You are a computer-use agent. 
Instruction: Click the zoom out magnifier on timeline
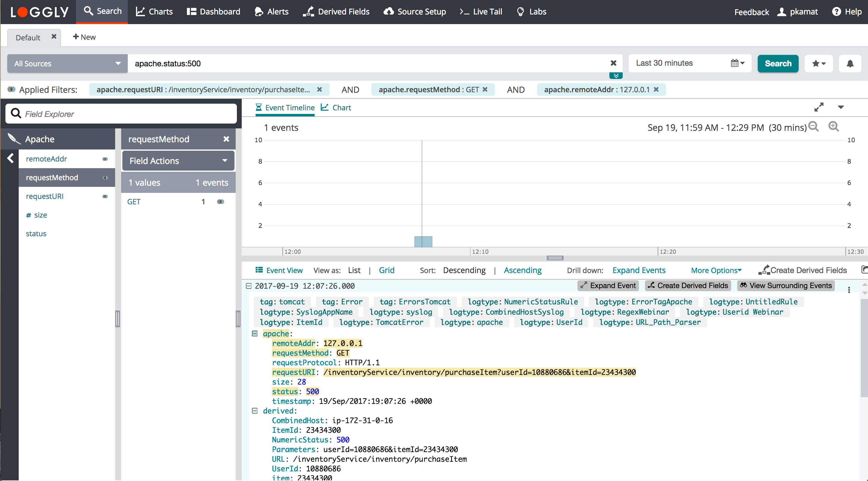[x=813, y=127]
